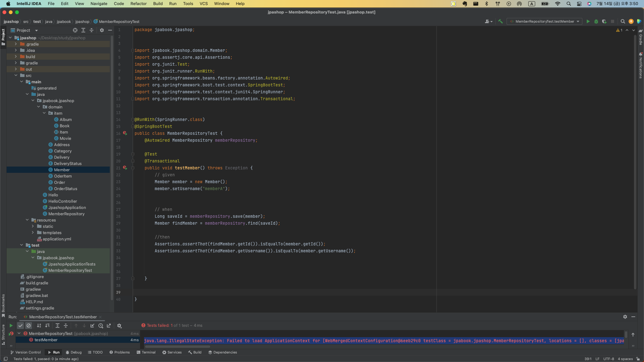Open the Refactor menu

point(138,4)
